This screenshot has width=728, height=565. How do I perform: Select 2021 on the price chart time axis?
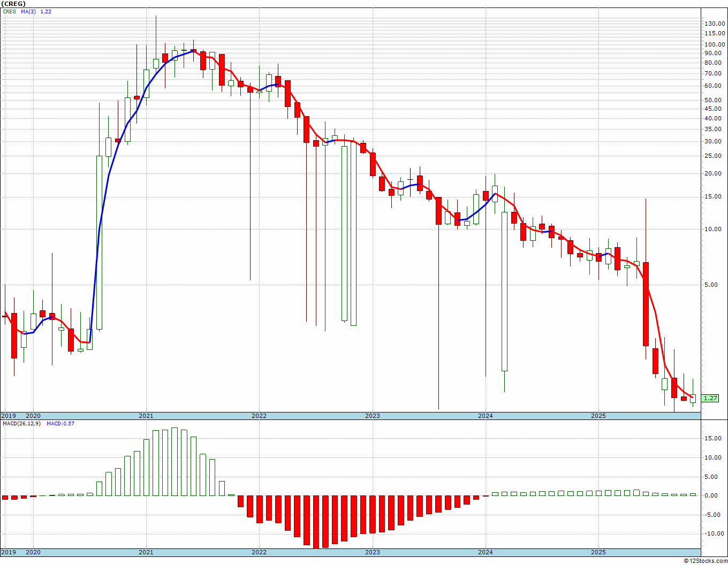[x=146, y=416]
